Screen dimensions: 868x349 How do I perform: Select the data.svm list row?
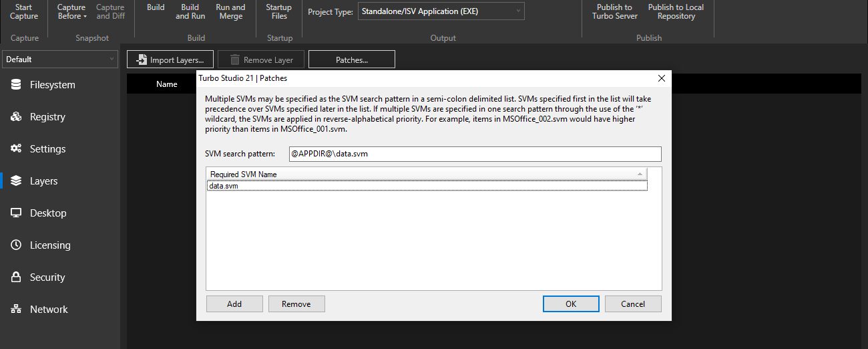[427, 186]
